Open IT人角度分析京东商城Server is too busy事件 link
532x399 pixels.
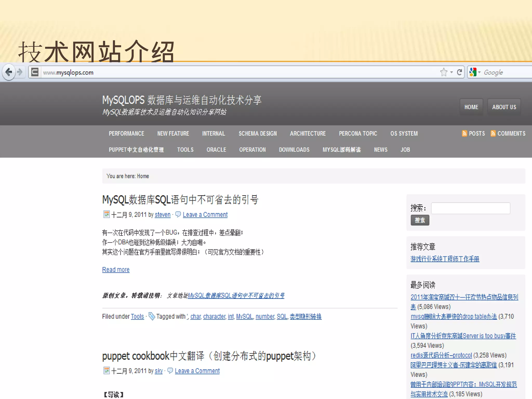coord(463,336)
